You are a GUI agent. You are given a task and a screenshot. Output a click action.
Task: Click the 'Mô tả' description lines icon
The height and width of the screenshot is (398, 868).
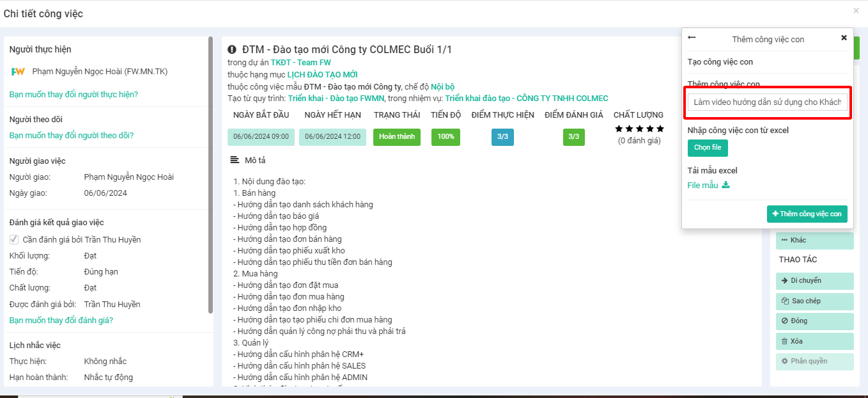[235, 160]
